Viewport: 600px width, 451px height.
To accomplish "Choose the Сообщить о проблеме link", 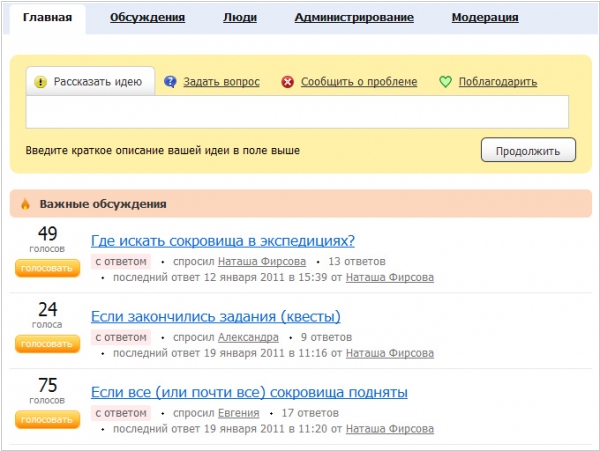I will (359, 82).
